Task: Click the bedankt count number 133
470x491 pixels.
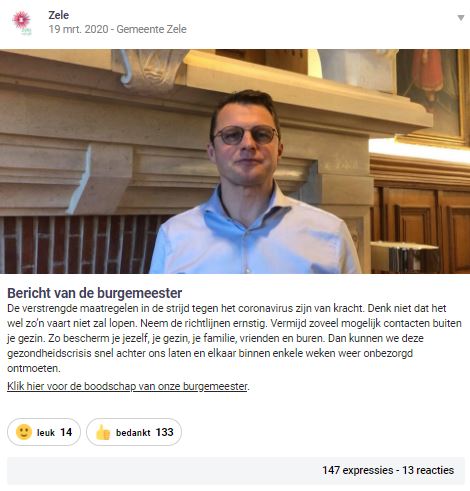Action: coord(164,432)
